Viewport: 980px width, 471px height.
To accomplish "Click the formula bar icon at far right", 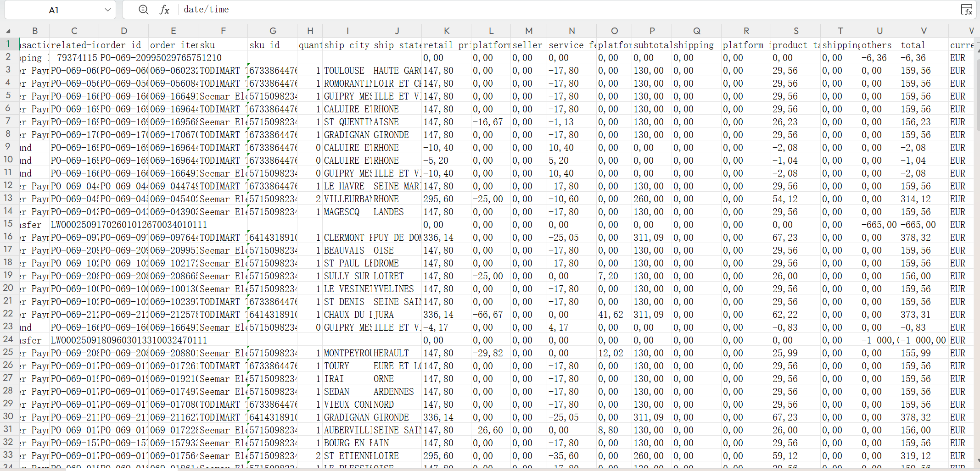I will point(966,10).
